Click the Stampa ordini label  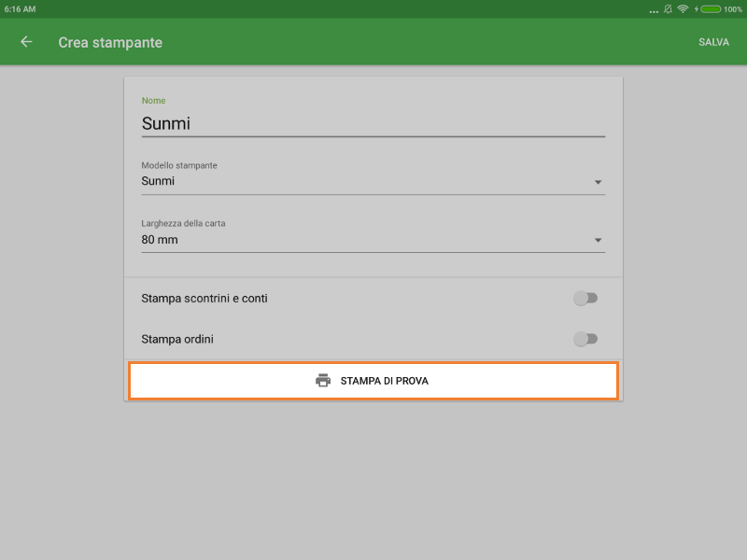click(177, 339)
